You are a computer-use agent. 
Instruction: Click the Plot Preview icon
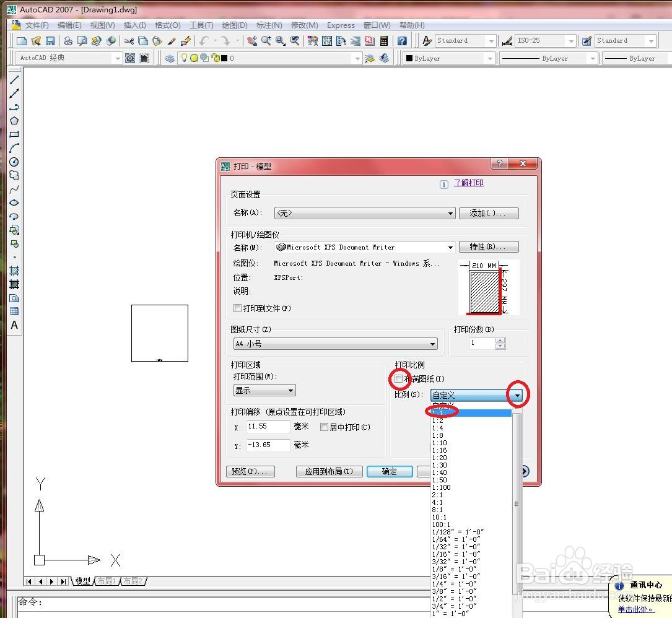[x=82, y=41]
